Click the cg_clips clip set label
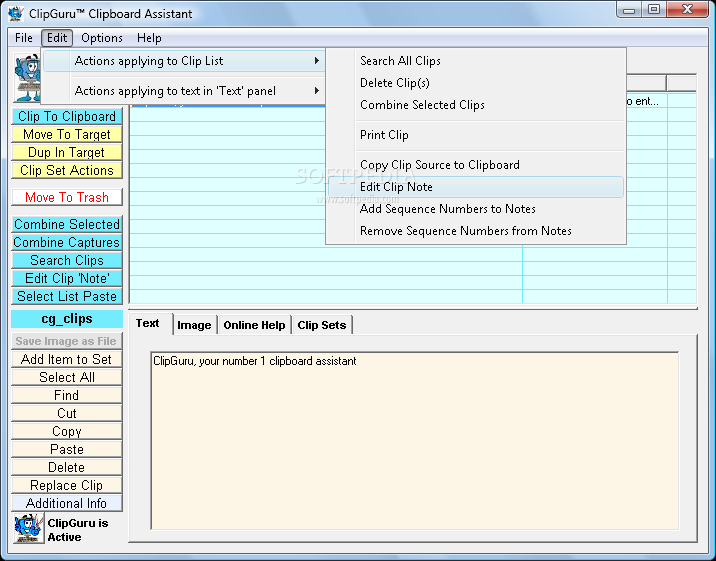The width and height of the screenshot is (716, 561). click(67, 319)
